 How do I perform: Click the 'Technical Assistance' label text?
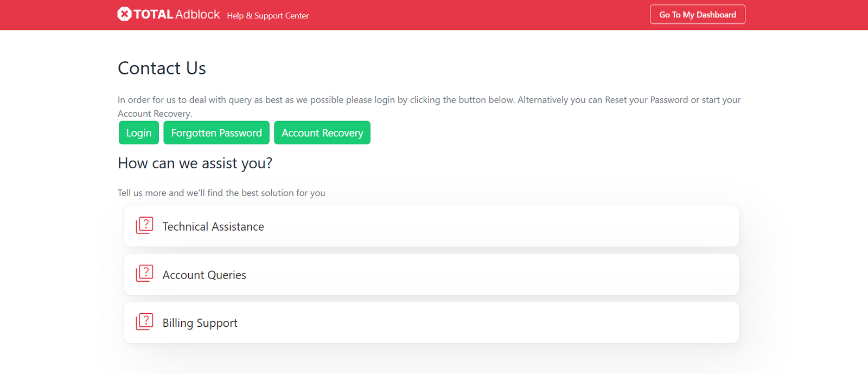pyautogui.click(x=213, y=226)
